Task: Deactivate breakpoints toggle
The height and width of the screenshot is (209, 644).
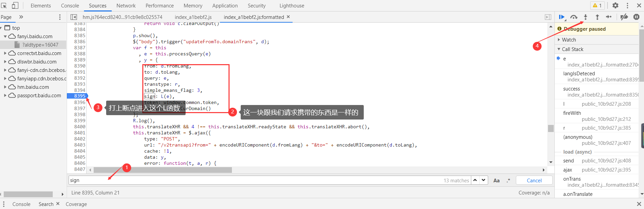Action: (x=624, y=17)
